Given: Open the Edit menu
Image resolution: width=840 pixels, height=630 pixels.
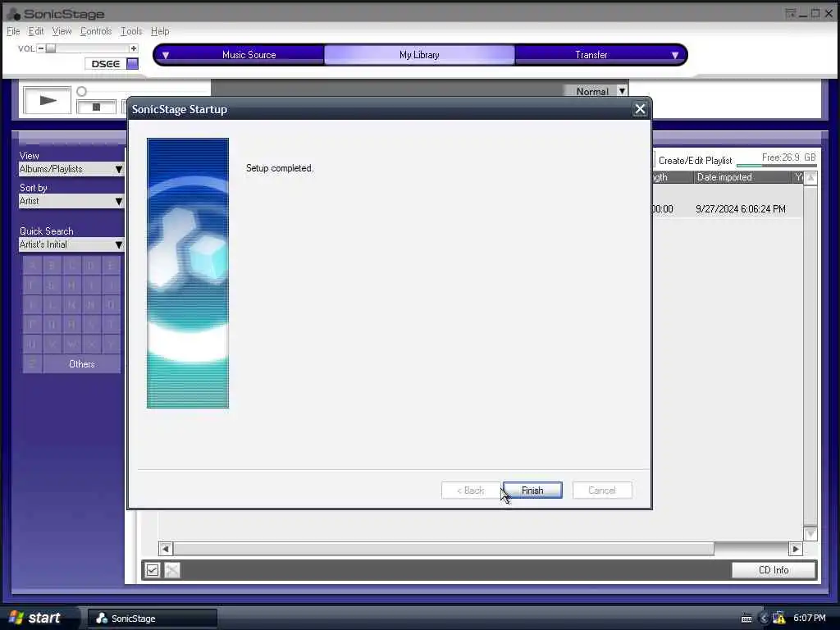Looking at the screenshot, I should pyautogui.click(x=36, y=31).
